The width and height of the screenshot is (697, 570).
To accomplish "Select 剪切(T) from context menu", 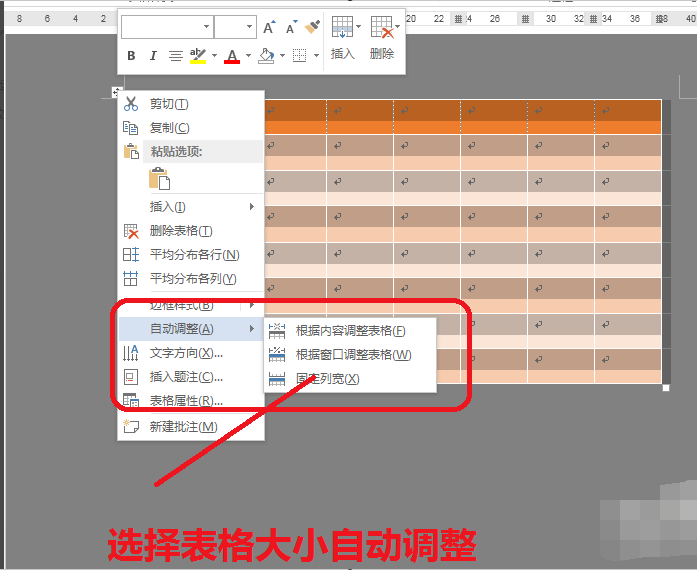I will tap(192, 104).
